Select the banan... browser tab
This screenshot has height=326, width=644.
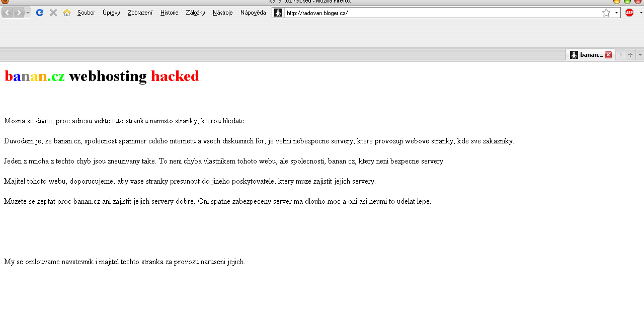pyautogui.click(x=590, y=55)
